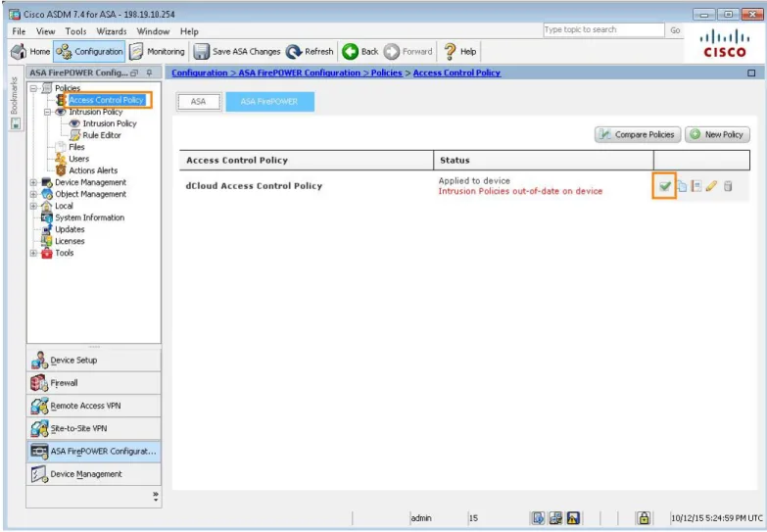
Task: Delete dCloud policy with trash icon
Action: tap(728, 186)
